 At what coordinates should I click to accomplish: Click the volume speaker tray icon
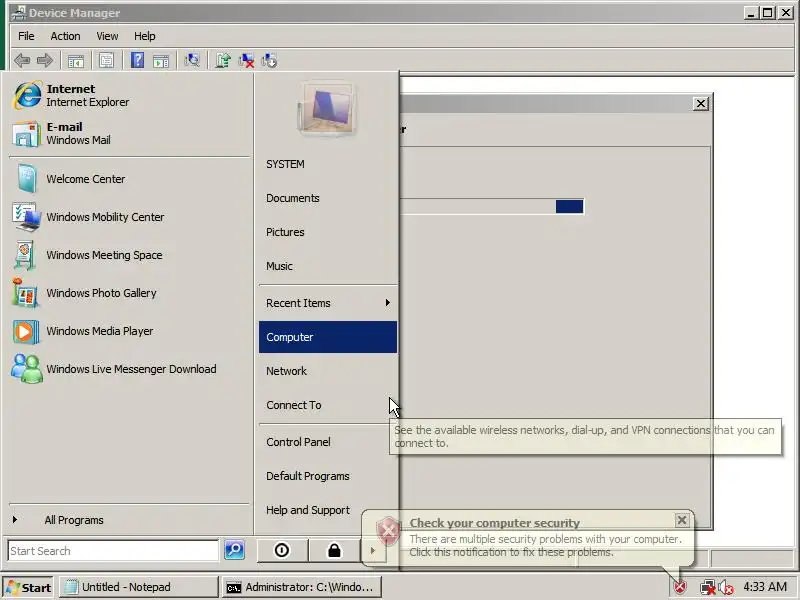coord(726,588)
